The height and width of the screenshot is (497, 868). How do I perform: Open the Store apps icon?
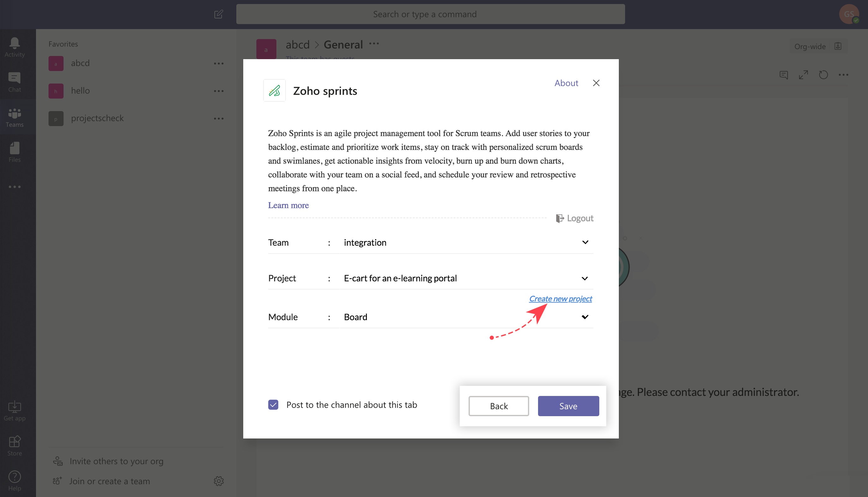[14, 442]
